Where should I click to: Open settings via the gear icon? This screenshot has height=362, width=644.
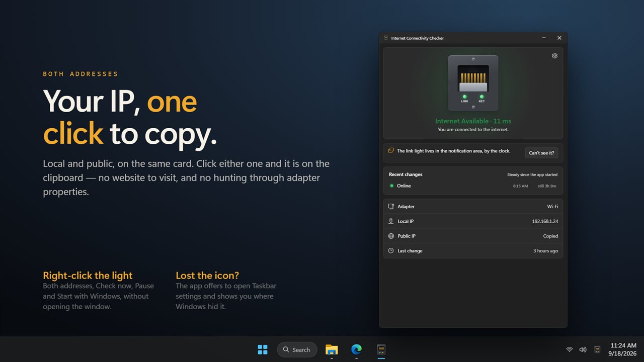[554, 56]
